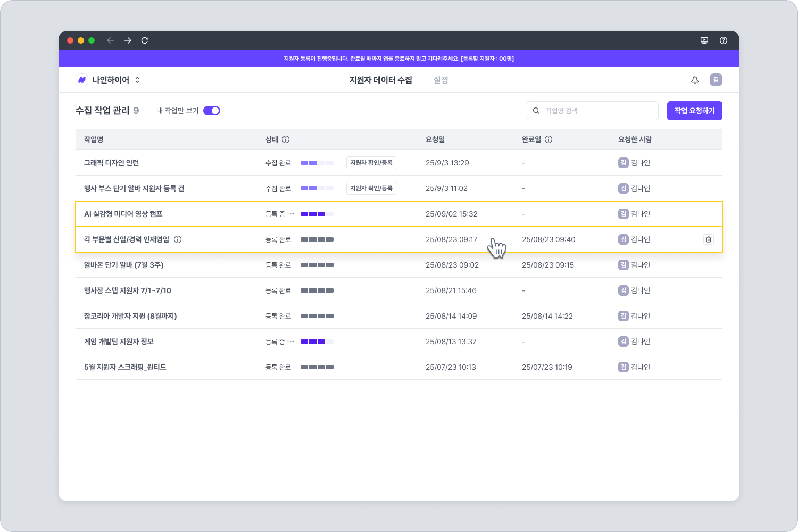Click 김 avatar in 5월 지원자 스크래핑_원티드 row
The height and width of the screenshot is (532, 798).
tap(624, 367)
